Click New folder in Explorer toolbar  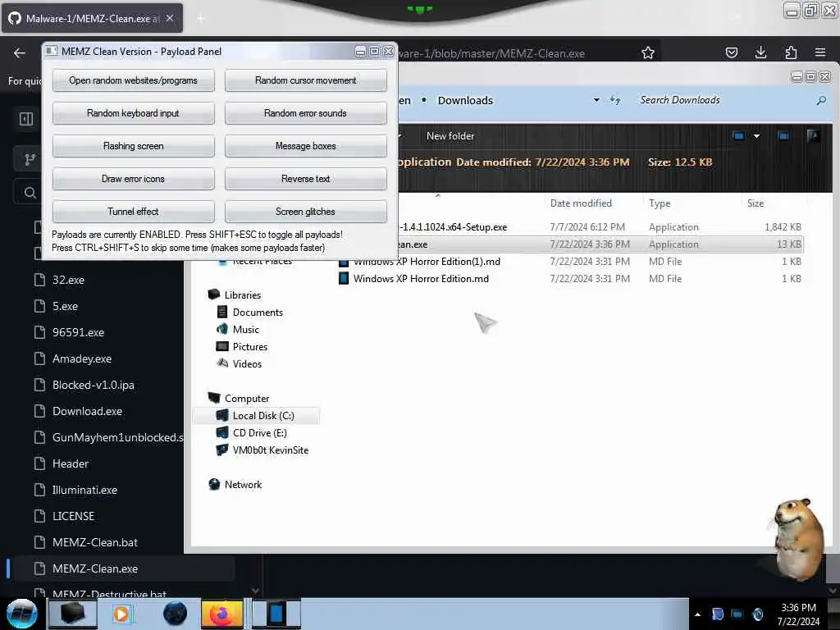450,136
